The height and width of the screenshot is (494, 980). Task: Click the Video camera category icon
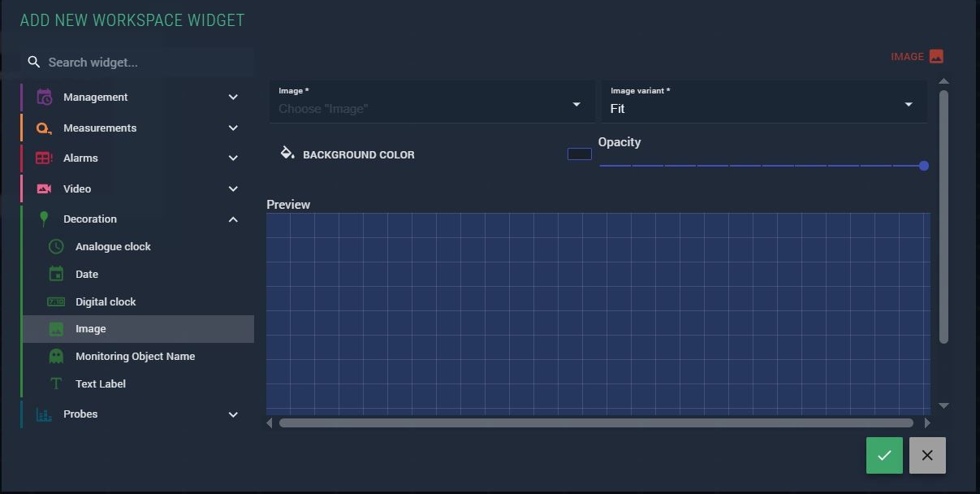[45, 188]
